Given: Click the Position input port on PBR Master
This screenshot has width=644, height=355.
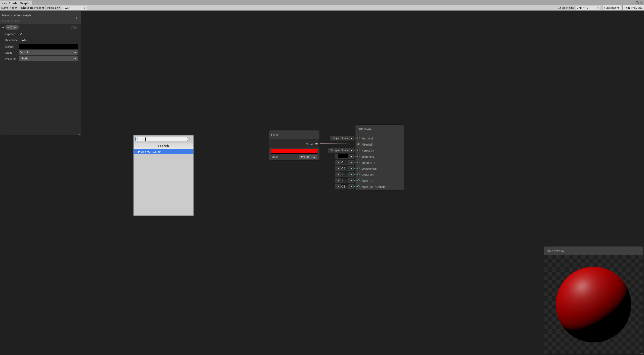Looking at the screenshot, I should pos(358,138).
